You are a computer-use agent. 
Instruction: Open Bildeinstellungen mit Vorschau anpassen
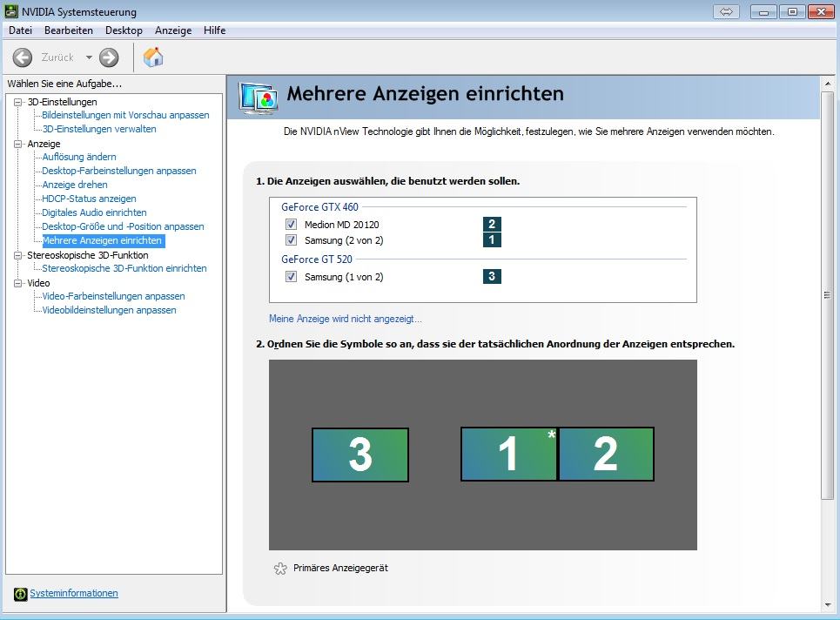125,115
